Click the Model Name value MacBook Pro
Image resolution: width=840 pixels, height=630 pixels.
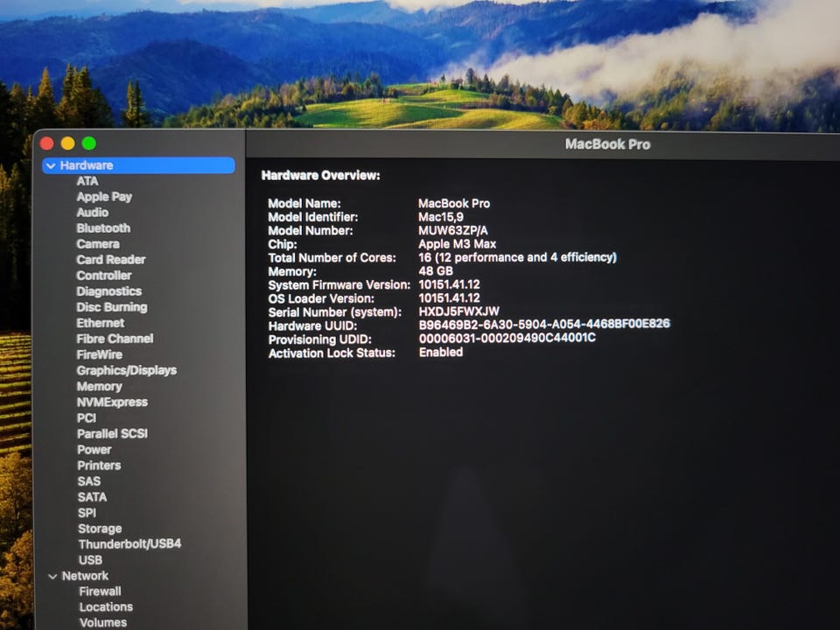tap(454, 204)
